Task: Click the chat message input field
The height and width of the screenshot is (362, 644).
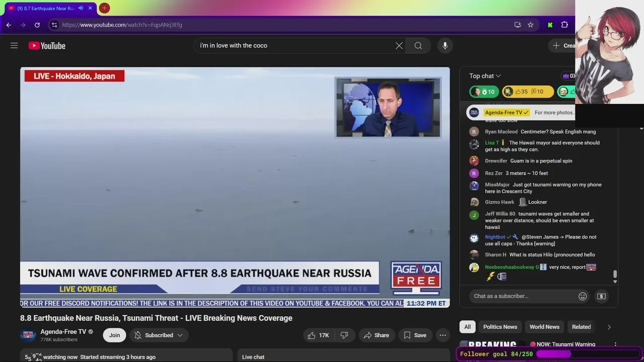Action: click(x=523, y=296)
